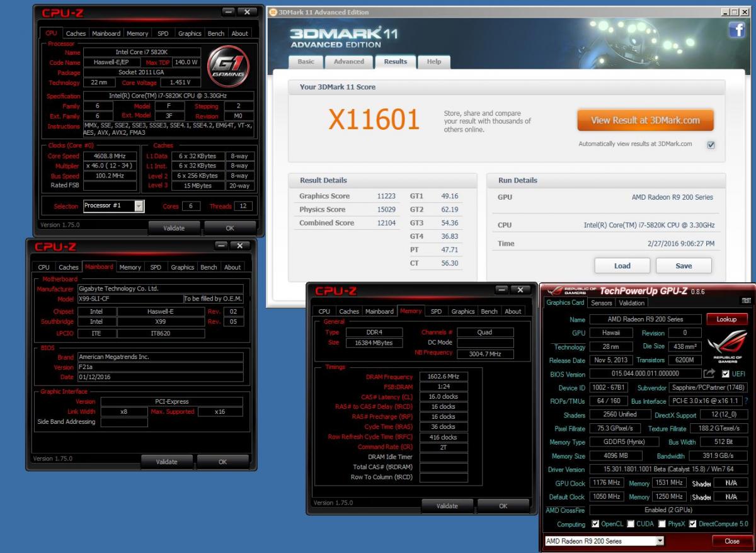This screenshot has height=553, width=756.
Task: Switch to the Basic tab in 3DMark 11
Action: 306,62
